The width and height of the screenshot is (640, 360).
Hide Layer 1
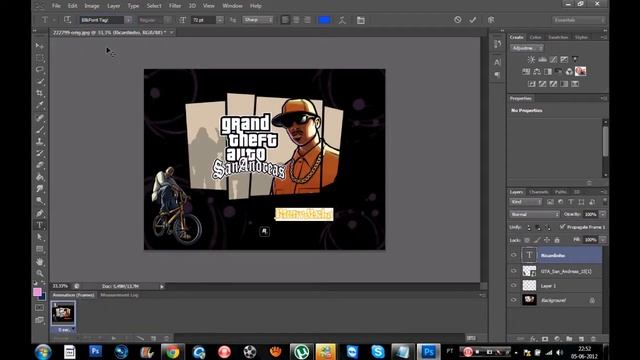513,285
